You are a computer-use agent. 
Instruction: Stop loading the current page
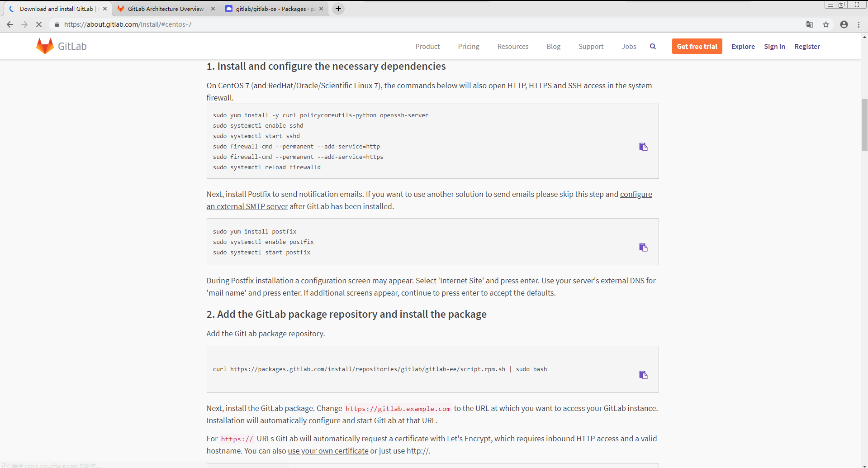39,24
